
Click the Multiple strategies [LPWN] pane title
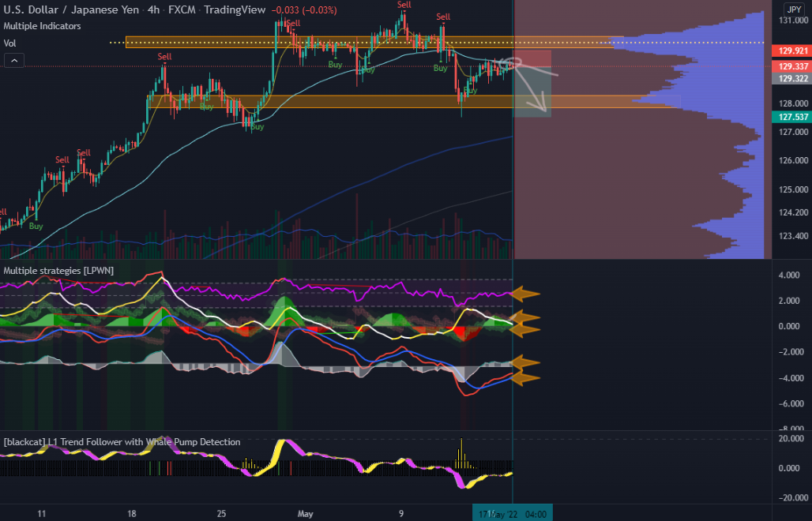tap(58, 271)
